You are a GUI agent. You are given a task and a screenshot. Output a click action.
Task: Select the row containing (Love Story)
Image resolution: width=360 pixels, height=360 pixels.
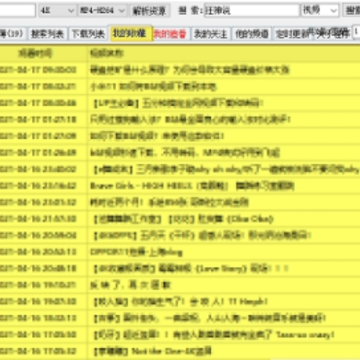(x=180, y=268)
